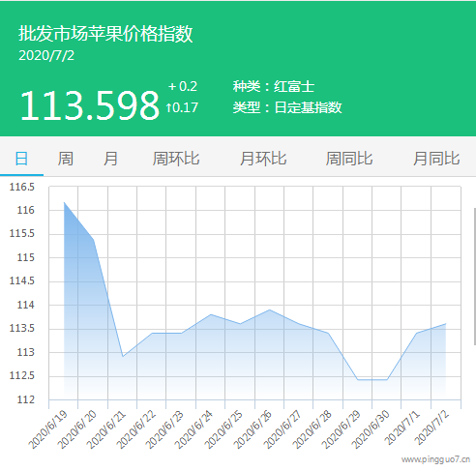Click the 2020/6/24 x-axis date label
The height and width of the screenshot is (471, 476).
click(193, 429)
